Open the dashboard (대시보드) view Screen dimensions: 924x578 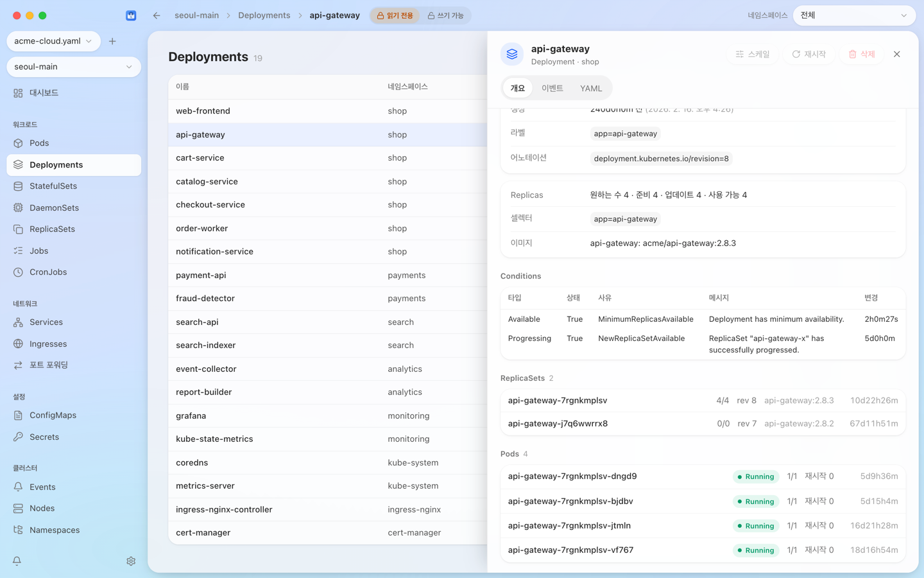74,93
